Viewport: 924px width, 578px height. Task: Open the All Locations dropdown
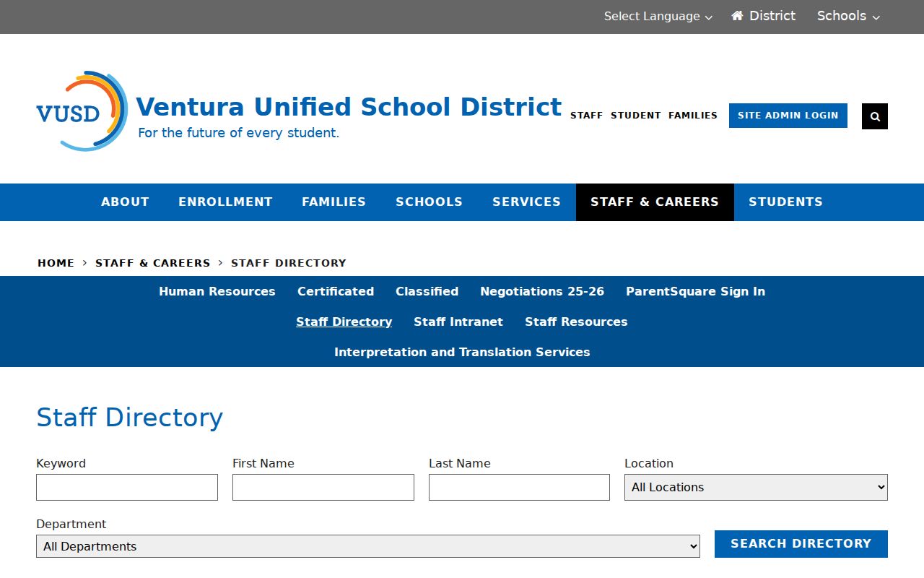click(x=756, y=487)
